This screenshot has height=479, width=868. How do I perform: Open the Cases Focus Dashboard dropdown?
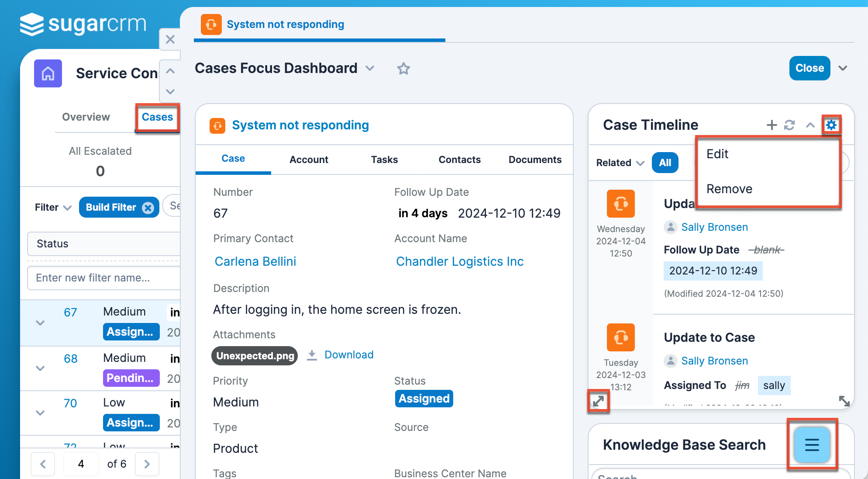point(370,69)
